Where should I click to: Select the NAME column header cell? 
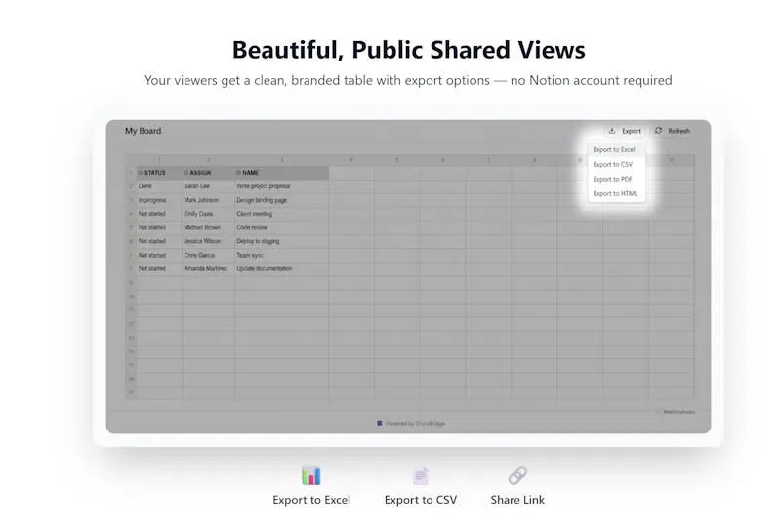pyautogui.click(x=281, y=173)
